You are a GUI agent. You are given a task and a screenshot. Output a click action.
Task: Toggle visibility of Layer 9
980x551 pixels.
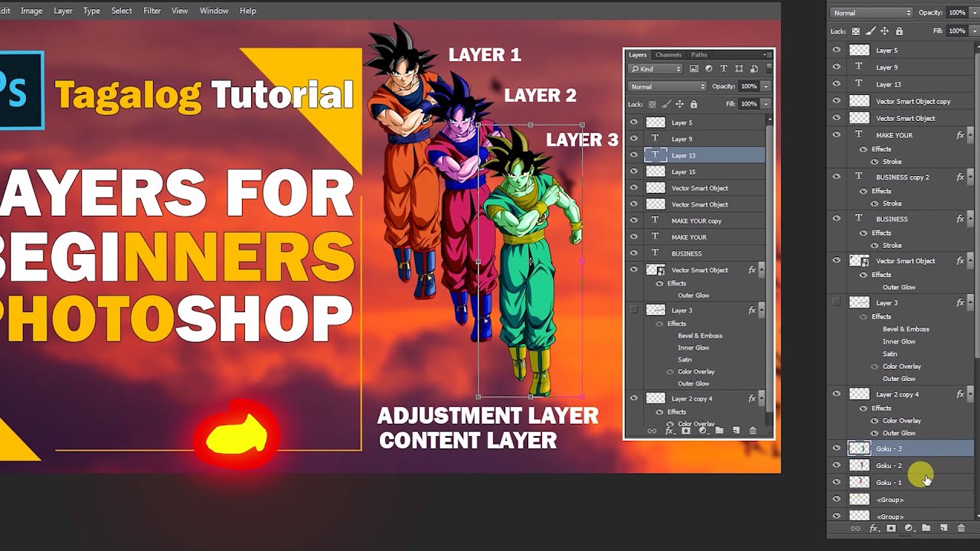point(836,67)
